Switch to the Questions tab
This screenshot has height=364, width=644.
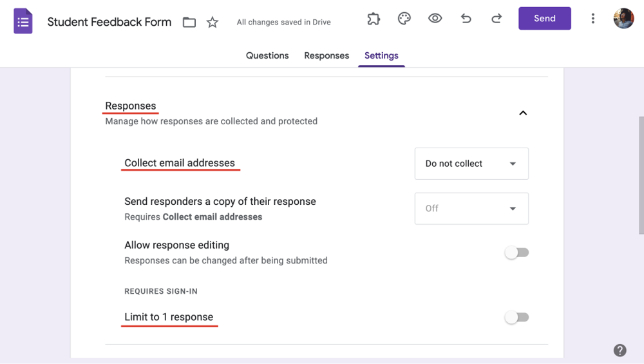267,55
